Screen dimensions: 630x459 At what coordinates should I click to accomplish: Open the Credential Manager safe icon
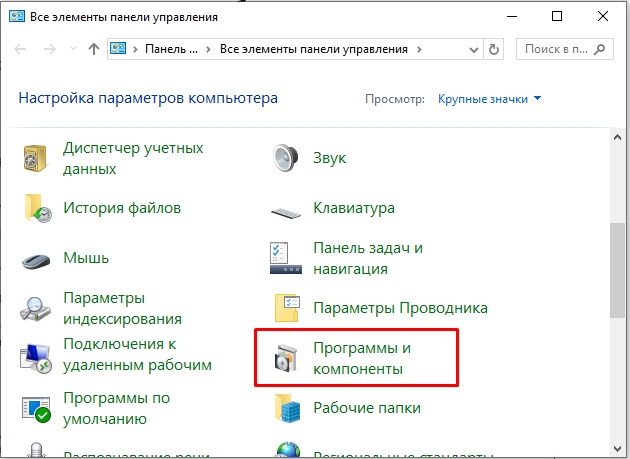(x=37, y=158)
